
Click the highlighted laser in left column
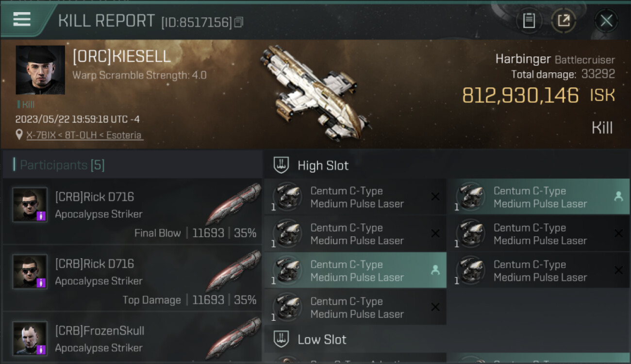coord(356,271)
